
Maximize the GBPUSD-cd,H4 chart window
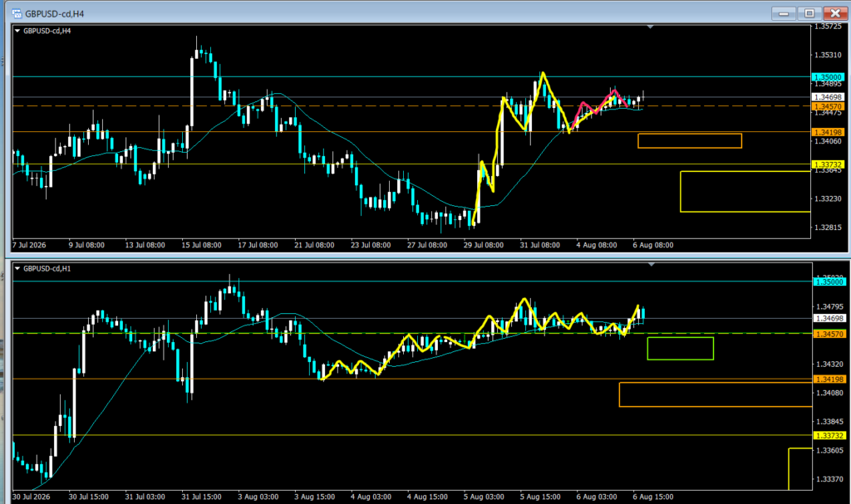(x=809, y=13)
